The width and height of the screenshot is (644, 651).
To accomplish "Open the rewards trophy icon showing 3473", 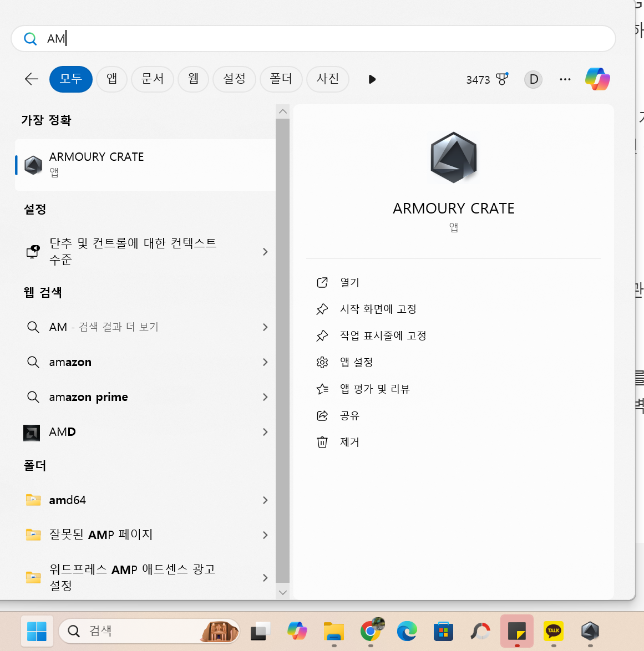I will pos(503,79).
